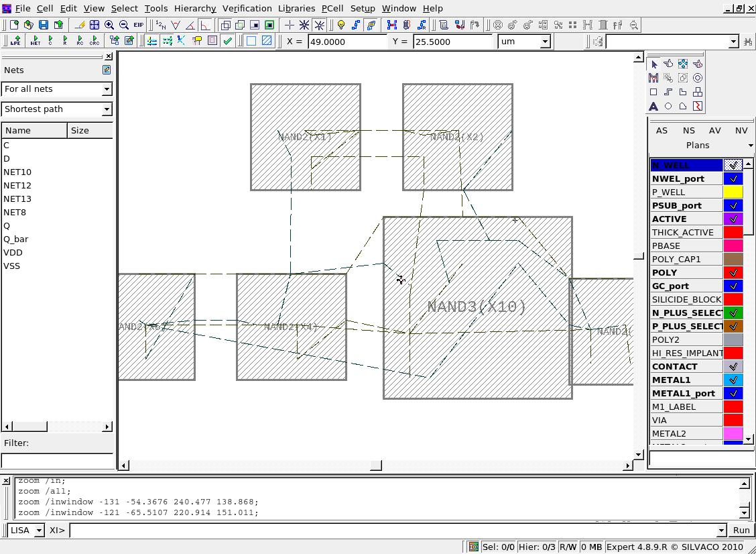Click the Zoom In magnifier icon
Screen dimensions: 756x554
(109, 25)
